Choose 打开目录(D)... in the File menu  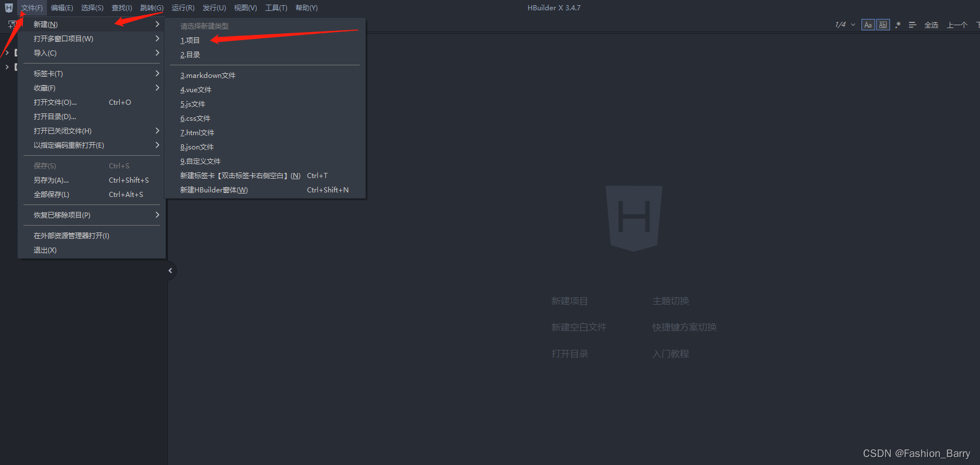[92, 117]
